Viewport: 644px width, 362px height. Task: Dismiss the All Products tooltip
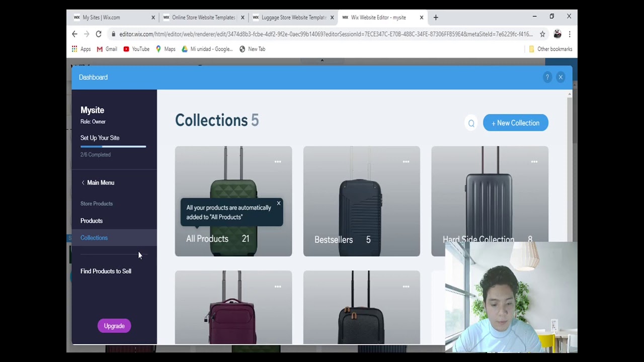(x=278, y=204)
